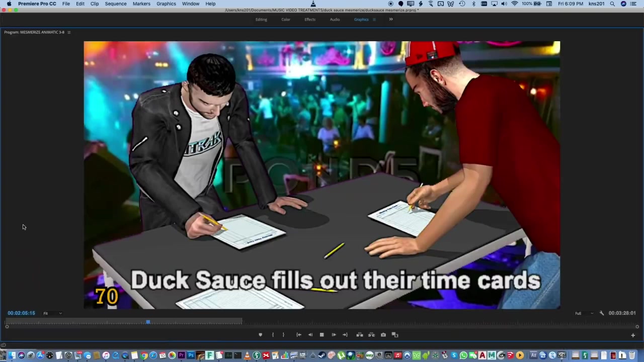
Task: Open Program monitor settings wrench
Action: click(602, 313)
